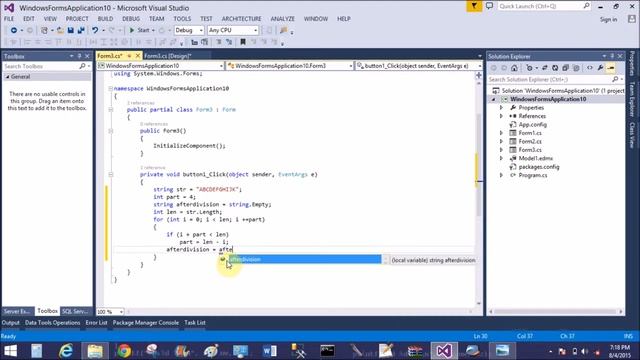Switch to the SQL Server panel tab
The width and height of the screenshot is (640, 360).
[76, 311]
